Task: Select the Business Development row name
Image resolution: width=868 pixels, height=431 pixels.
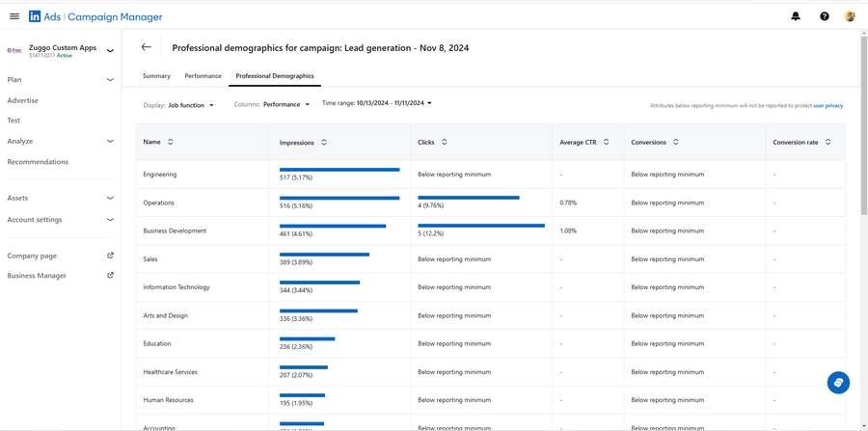Action: pyautogui.click(x=175, y=230)
